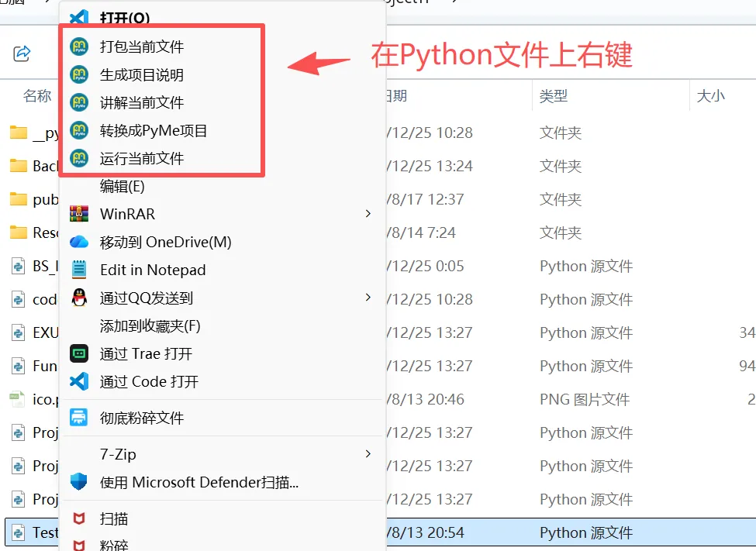
Task: Click date cell /12/25 10:28 in first row
Action: pos(430,133)
